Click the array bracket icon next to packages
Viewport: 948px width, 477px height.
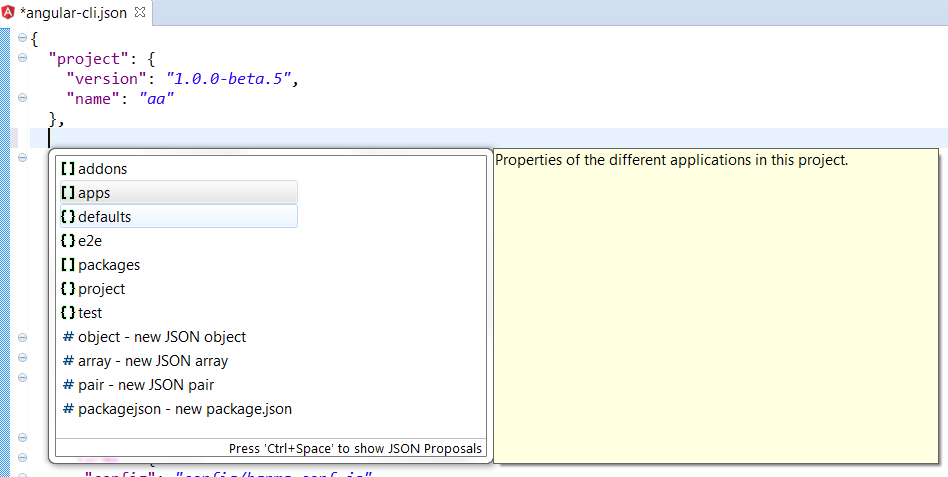[x=68, y=265]
